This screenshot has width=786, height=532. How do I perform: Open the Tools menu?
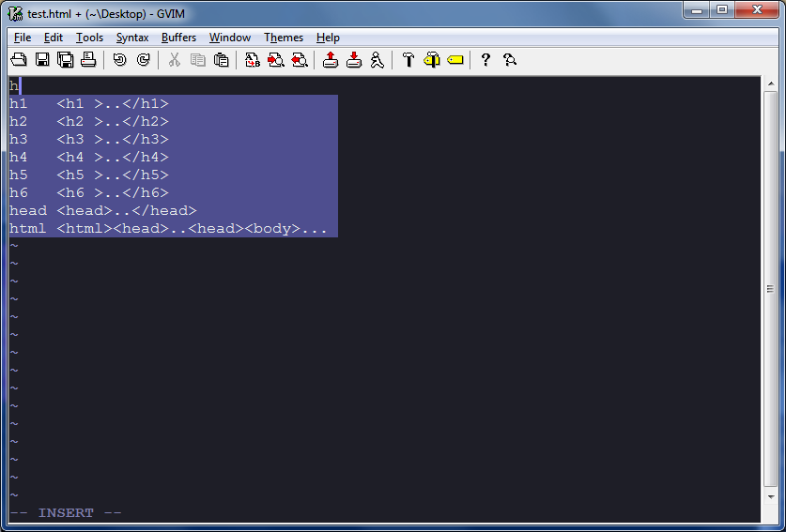[90, 38]
